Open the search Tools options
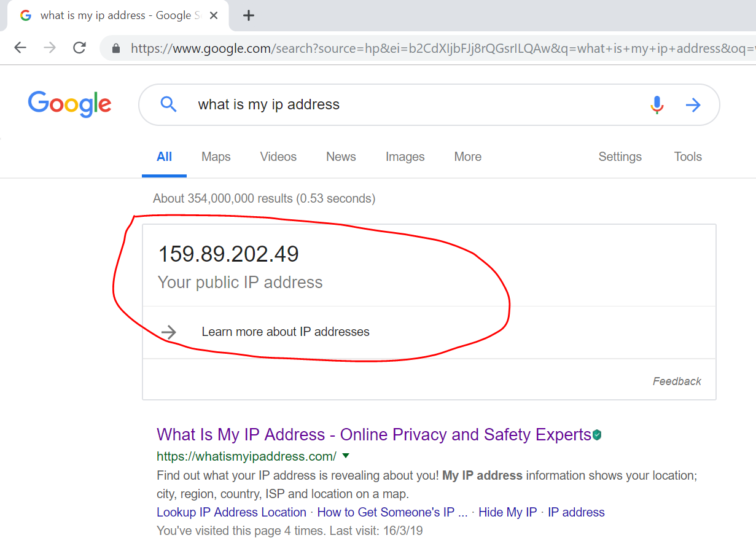This screenshot has width=756, height=546. 688,157
